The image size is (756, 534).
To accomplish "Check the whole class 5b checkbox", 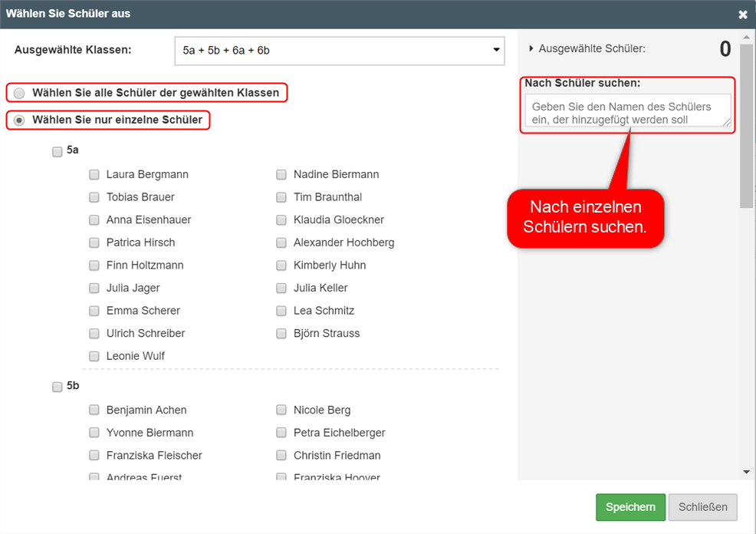I will tap(58, 387).
